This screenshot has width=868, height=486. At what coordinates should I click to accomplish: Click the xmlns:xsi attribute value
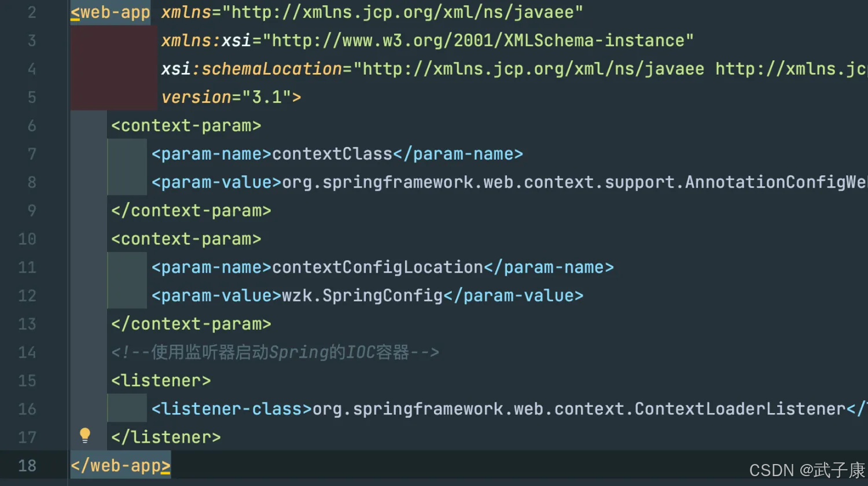[x=478, y=41]
